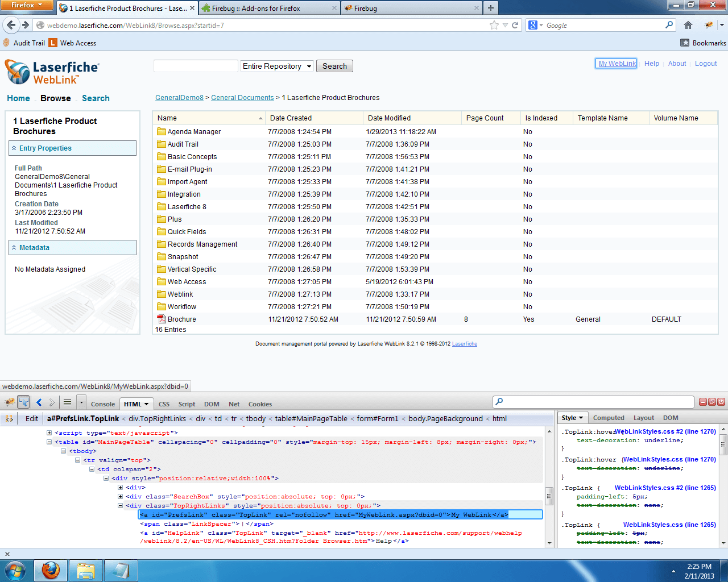Click the Laserfiche WebLink logo
Viewport: 728px width, 582px height.
52,72
